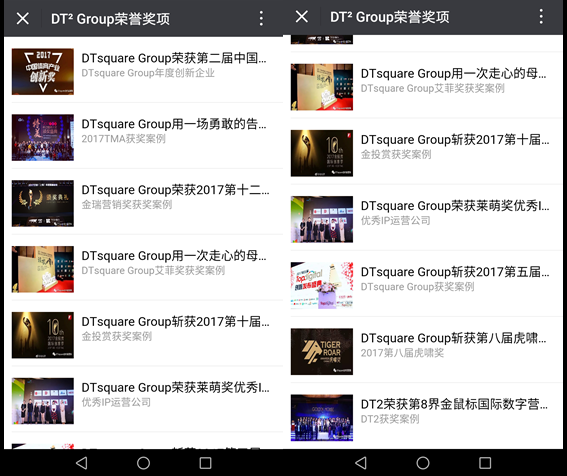The height and width of the screenshot is (476, 567).
Task: Select '优秀IP运营公司' subtitle on right screen
Action: (396, 221)
